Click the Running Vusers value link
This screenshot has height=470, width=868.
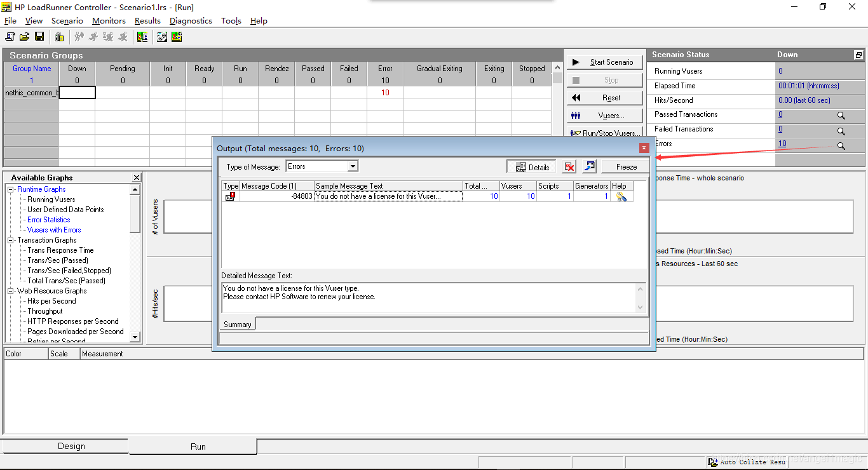click(780, 71)
